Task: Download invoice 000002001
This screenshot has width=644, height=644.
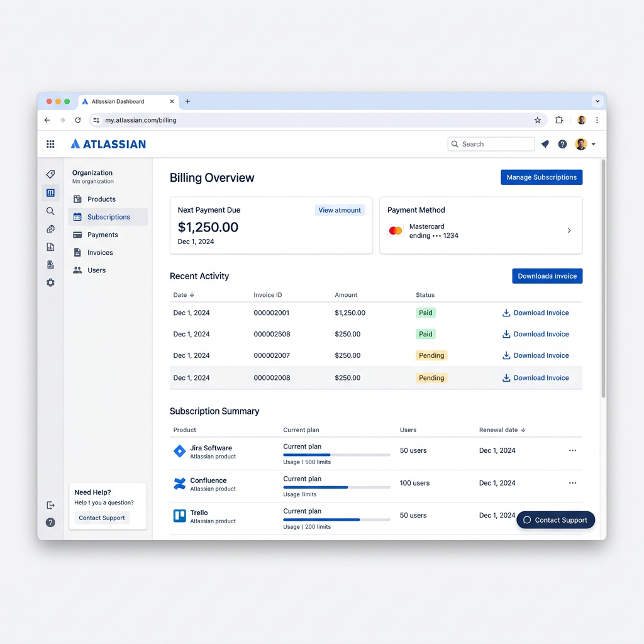Action: click(x=536, y=313)
